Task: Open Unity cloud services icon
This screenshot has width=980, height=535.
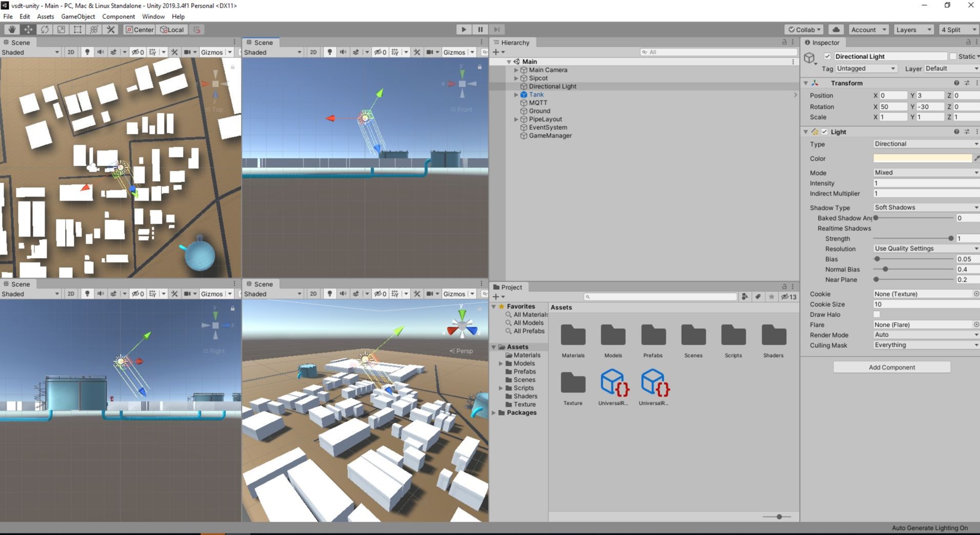Action: point(836,30)
